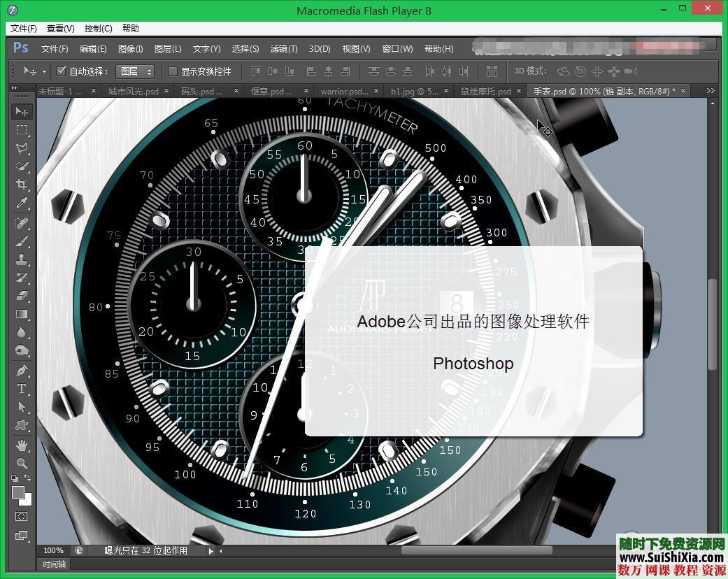Image resolution: width=728 pixels, height=579 pixels.
Task: Switch to the warrior.psd document tab
Action: tap(345, 91)
